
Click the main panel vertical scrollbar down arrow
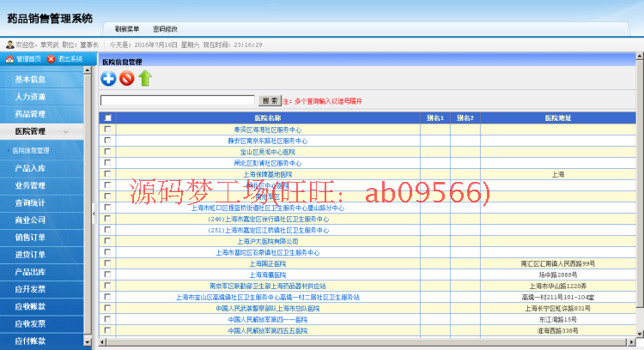pyautogui.click(x=640, y=334)
